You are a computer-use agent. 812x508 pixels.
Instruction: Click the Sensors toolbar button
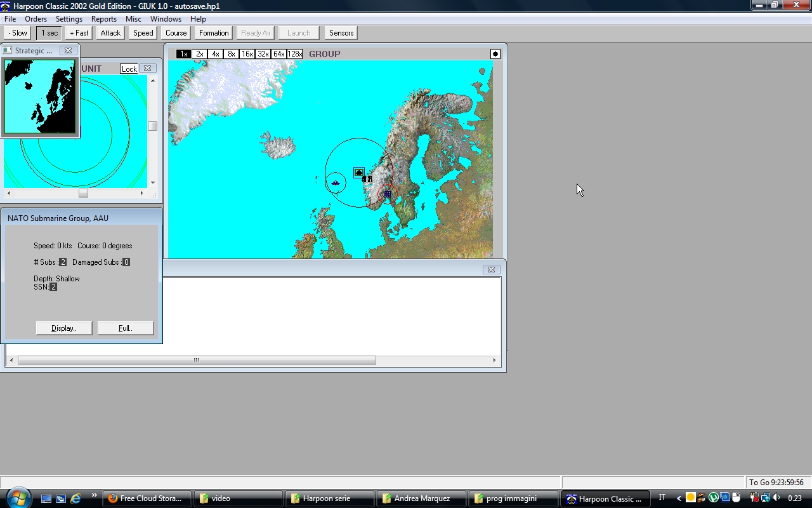pyautogui.click(x=341, y=33)
